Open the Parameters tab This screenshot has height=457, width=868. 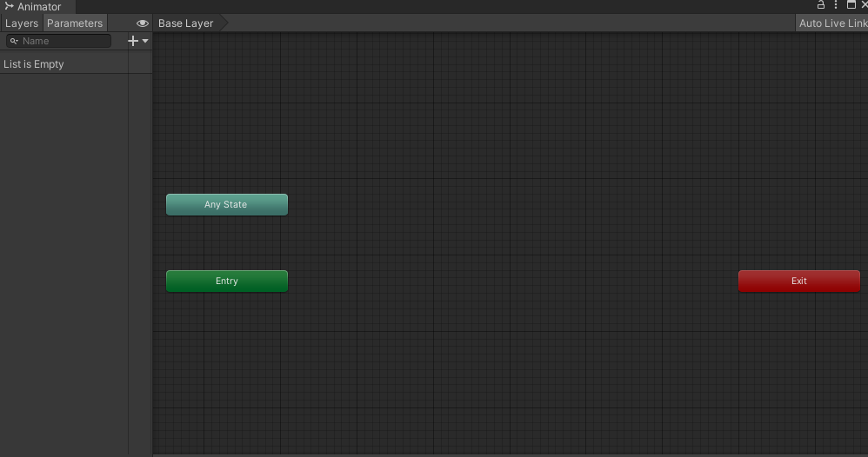click(75, 23)
